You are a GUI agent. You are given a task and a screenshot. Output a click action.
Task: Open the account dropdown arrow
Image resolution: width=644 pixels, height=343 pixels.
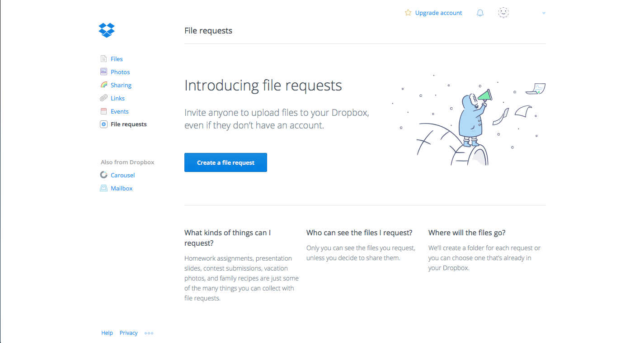(x=544, y=13)
